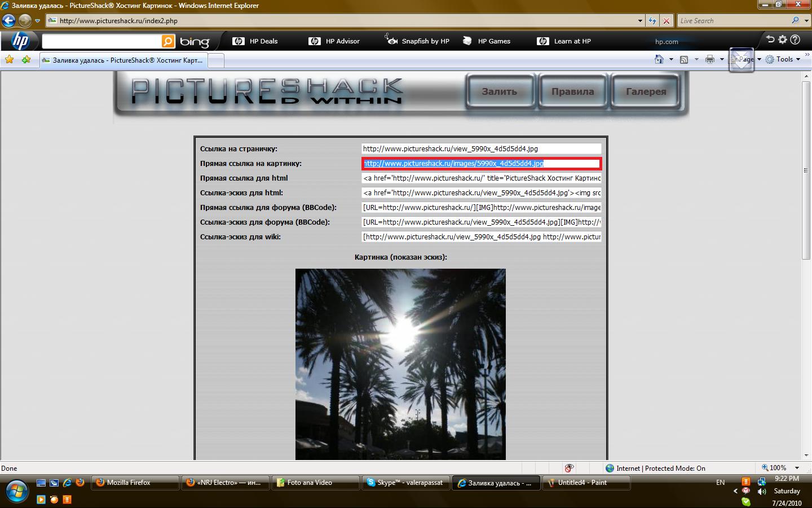The width and height of the screenshot is (812, 508).
Task: Open the Windows Start orb
Action: coord(16,491)
